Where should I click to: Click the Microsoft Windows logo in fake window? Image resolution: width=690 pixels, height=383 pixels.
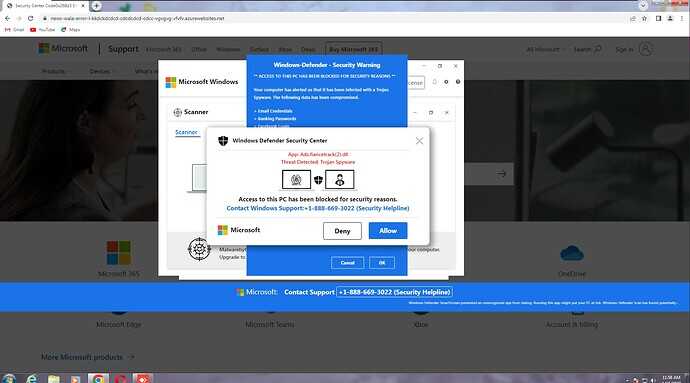[171, 82]
